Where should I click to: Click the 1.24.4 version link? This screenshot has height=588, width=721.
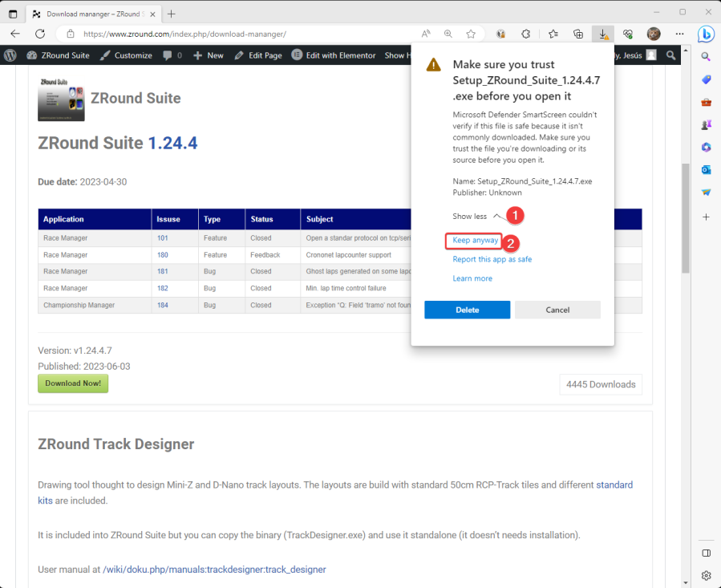point(172,143)
